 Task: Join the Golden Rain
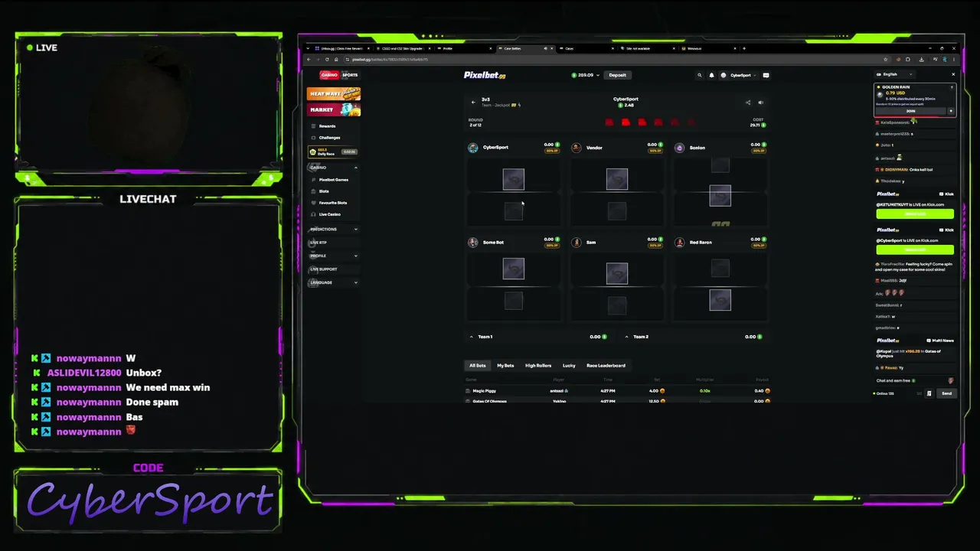910,111
